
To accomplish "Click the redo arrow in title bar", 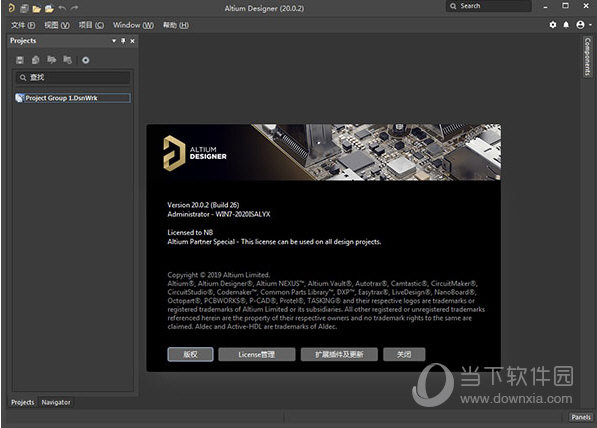I will [74, 8].
